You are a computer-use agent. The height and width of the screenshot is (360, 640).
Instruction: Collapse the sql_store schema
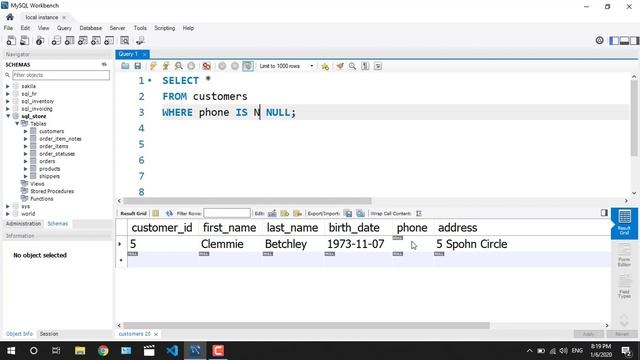8,116
